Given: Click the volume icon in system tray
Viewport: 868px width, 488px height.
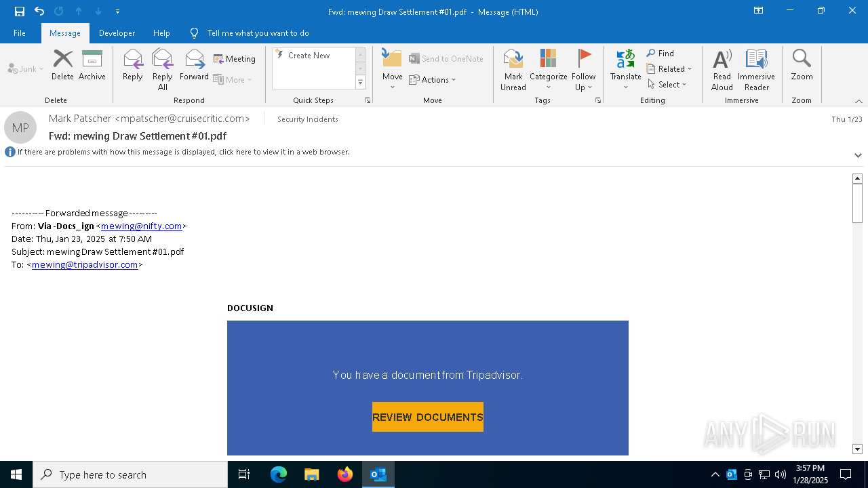Looking at the screenshot, I should pyautogui.click(x=781, y=474).
